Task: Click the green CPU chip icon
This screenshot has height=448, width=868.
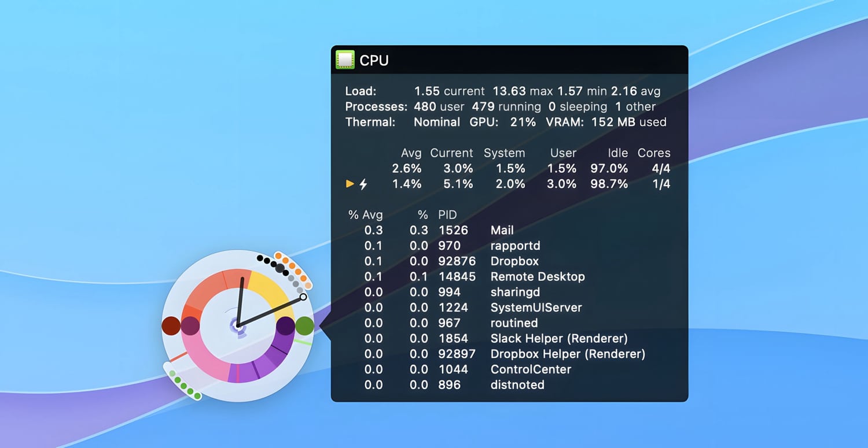Action: (345, 60)
